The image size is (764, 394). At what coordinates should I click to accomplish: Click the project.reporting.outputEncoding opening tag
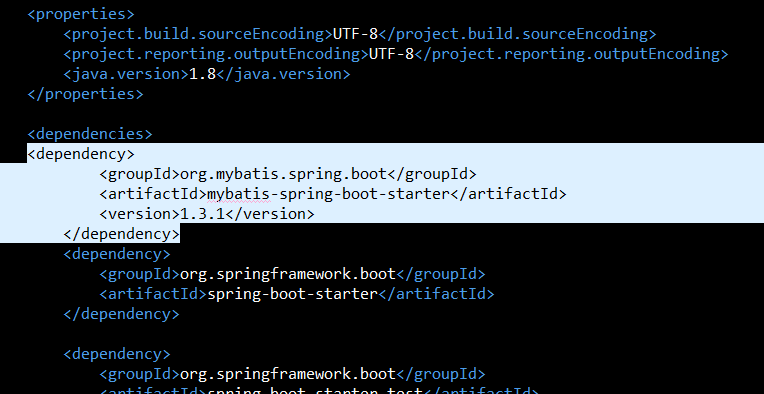click(x=216, y=54)
